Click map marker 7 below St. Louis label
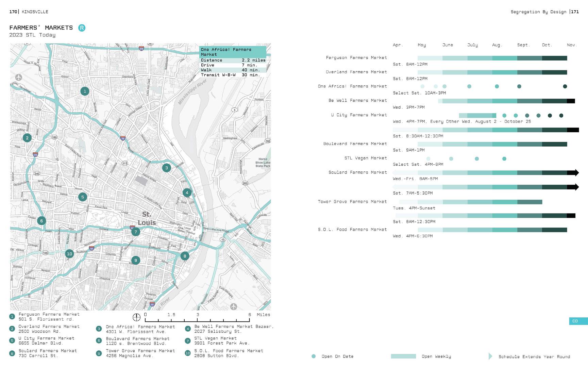588x367 pixels. click(136, 232)
